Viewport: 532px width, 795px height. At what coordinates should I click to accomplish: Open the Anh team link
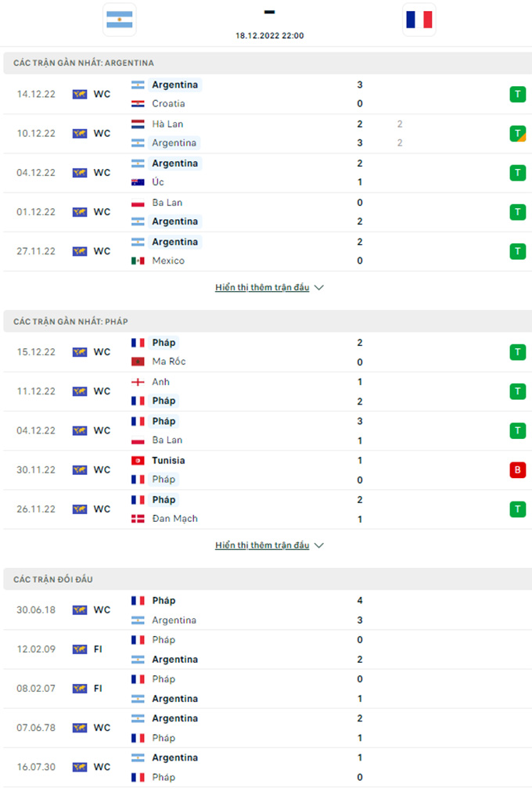pos(160,382)
